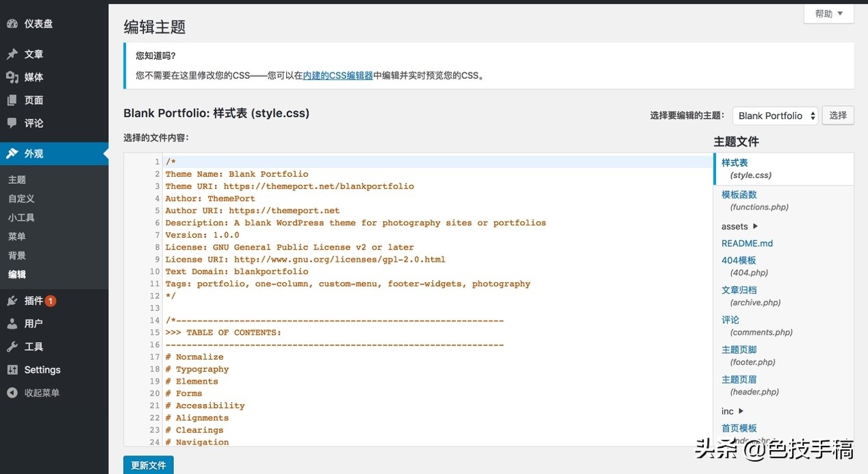The height and width of the screenshot is (474, 868).
Task: Click the Dashboard gauge icon
Action: click(12, 23)
